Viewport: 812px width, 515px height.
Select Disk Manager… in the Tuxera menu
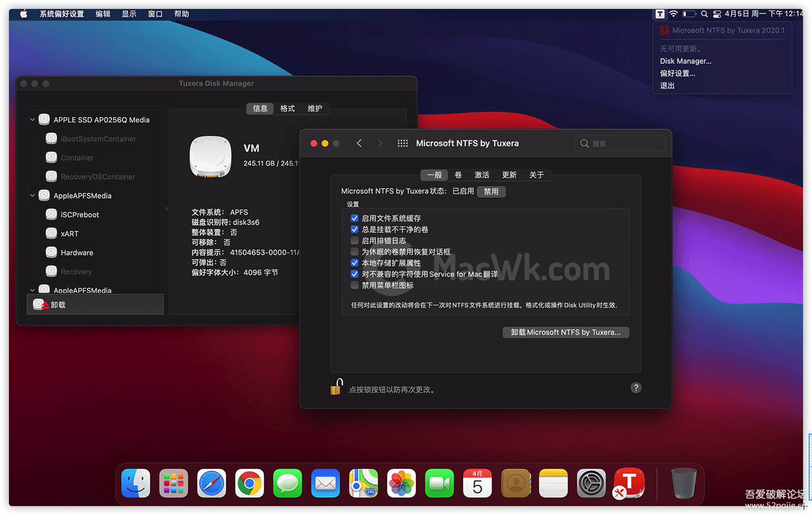coord(685,61)
